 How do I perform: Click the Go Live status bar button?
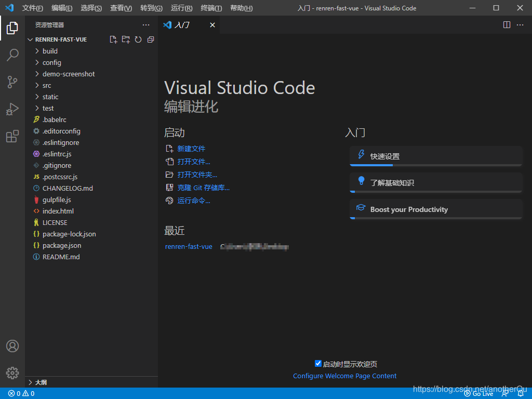pos(478,394)
